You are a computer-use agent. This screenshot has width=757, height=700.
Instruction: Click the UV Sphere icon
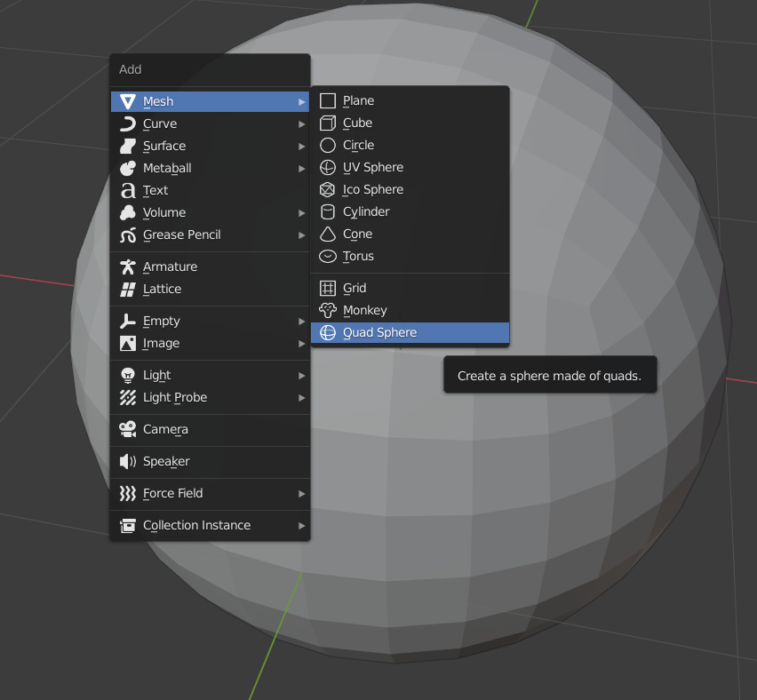327,167
